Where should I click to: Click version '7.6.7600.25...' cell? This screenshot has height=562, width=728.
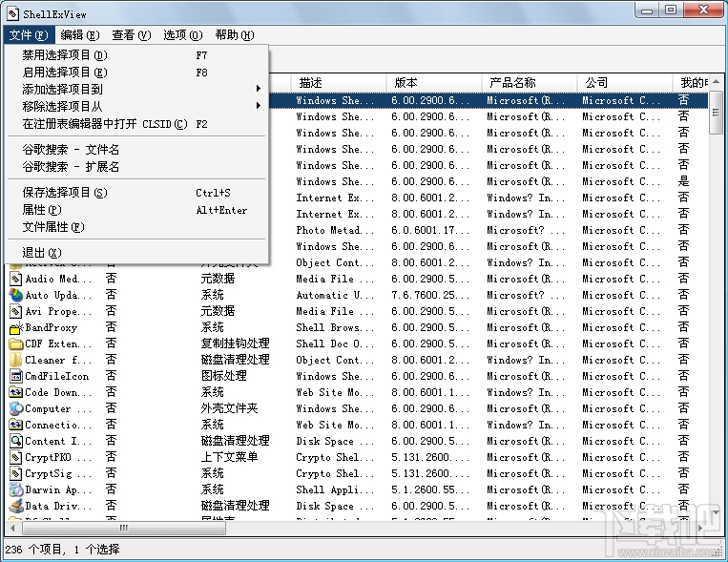pos(430,296)
